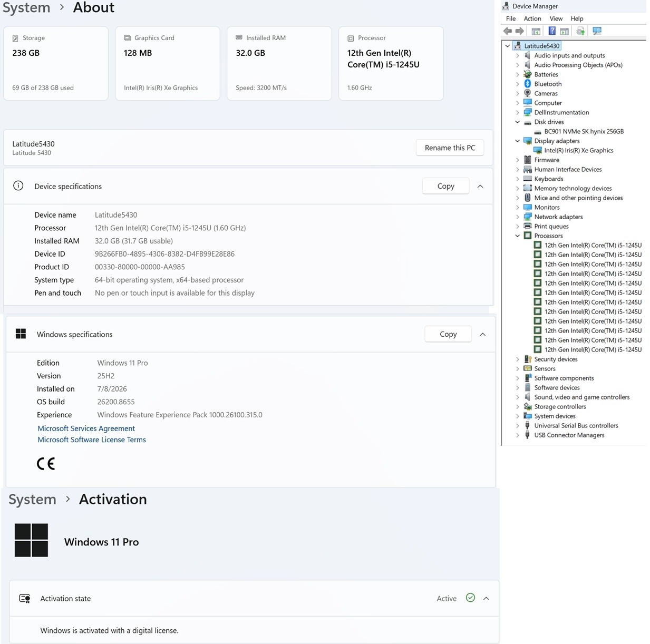Click the Activation state icon
The image size is (650, 644).
(25, 598)
